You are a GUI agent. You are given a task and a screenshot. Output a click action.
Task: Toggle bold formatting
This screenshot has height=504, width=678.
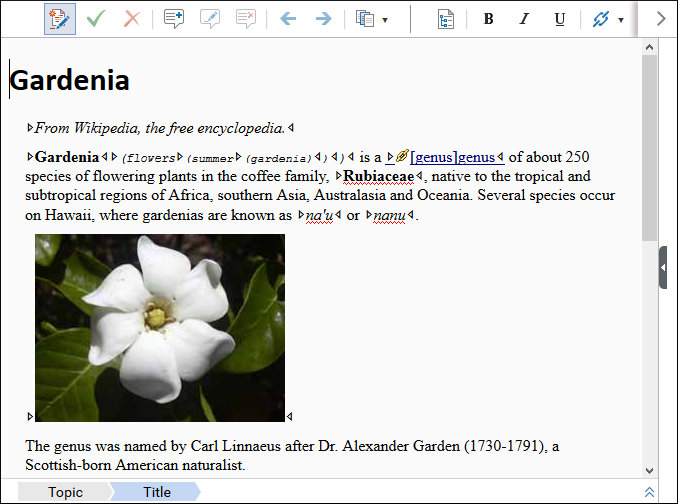[488, 19]
